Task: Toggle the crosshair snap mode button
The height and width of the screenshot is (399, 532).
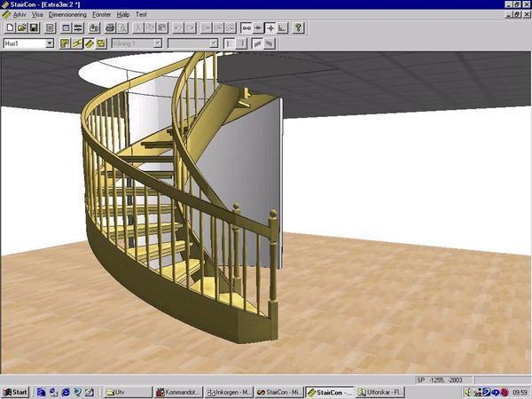Action: point(270,27)
